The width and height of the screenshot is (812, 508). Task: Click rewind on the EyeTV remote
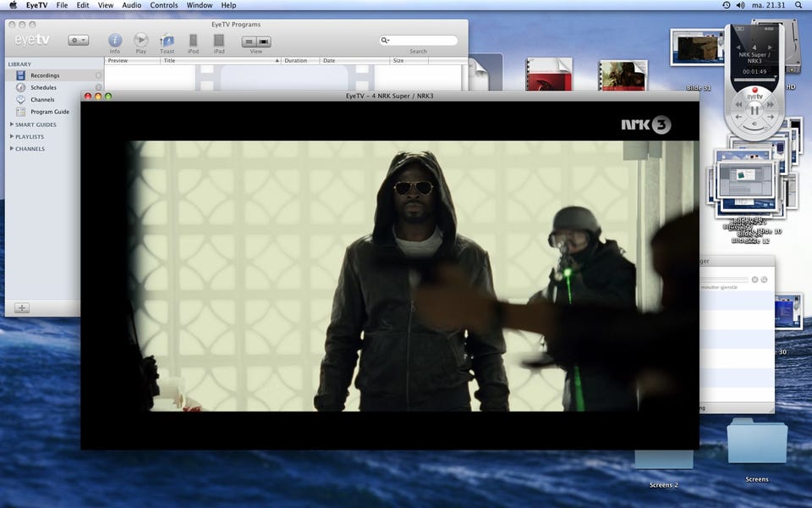pos(739,105)
